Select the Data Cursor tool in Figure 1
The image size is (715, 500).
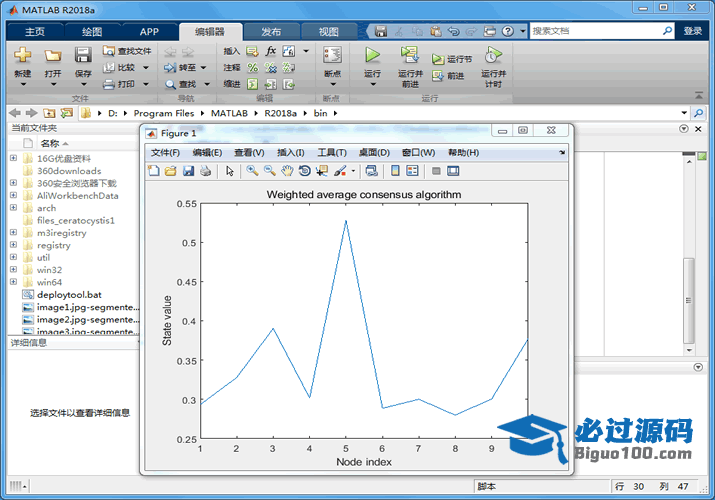click(x=322, y=171)
